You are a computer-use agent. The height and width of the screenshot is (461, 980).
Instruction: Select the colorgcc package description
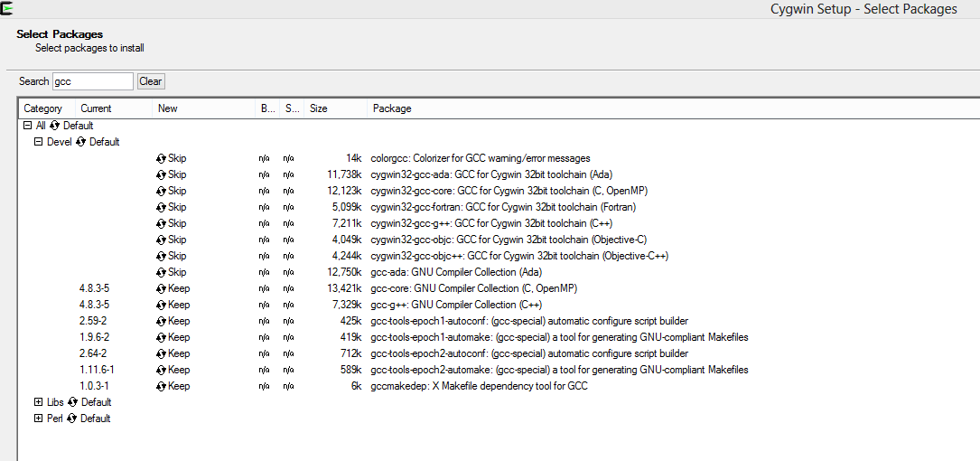pyautogui.click(x=480, y=158)
